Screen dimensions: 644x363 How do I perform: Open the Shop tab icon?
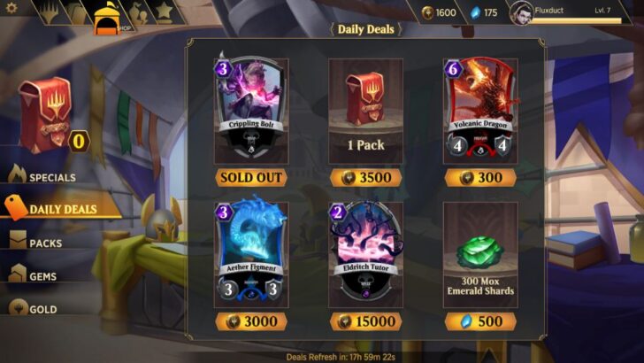(x=107, y=18)
